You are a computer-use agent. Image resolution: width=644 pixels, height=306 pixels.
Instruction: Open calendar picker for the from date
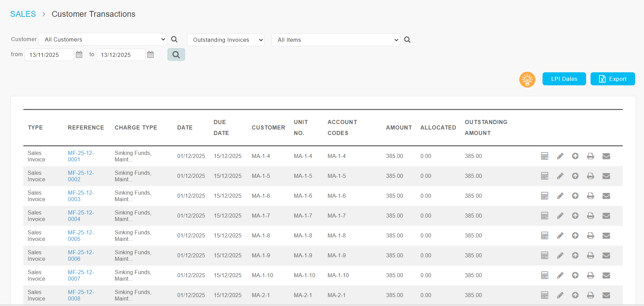79,55
